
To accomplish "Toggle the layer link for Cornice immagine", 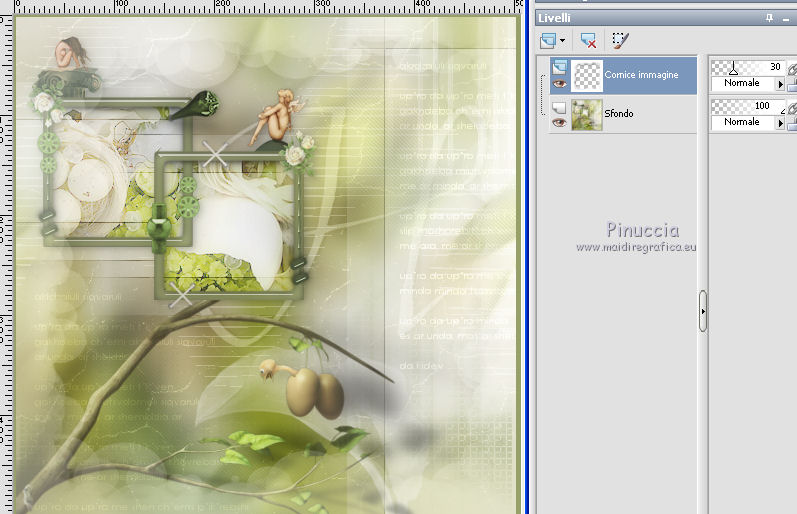I will pyautogui.click(x=792, y=69).
